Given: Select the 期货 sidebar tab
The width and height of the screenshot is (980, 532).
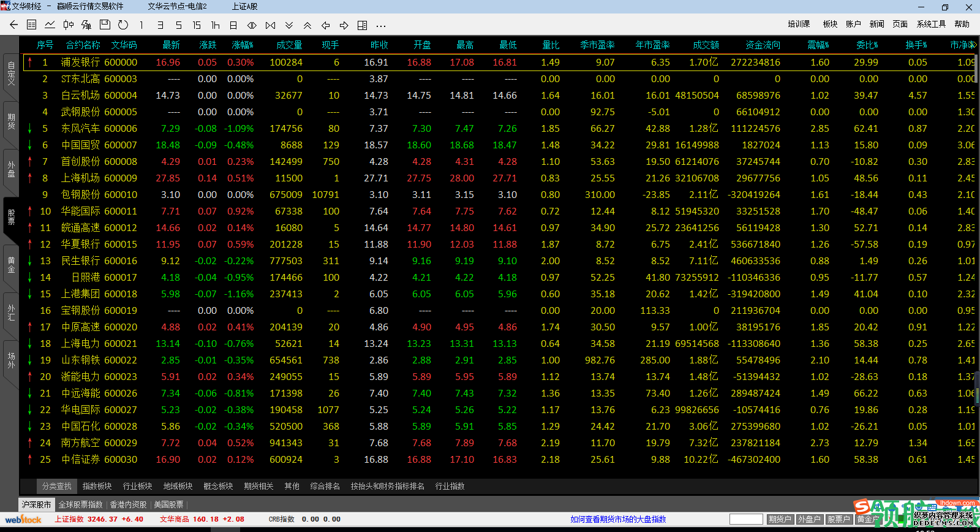Looking at the screenshot, I should coord(10,121).
